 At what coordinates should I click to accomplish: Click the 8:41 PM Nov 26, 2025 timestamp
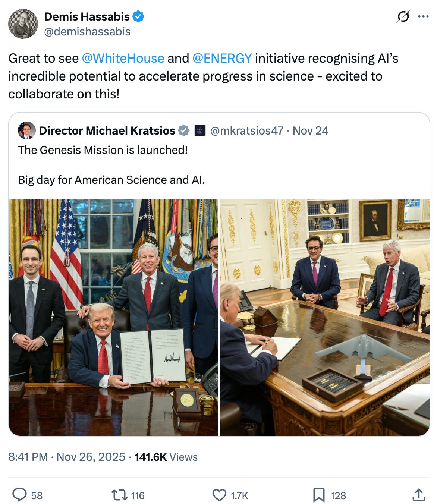pos(67,457)
